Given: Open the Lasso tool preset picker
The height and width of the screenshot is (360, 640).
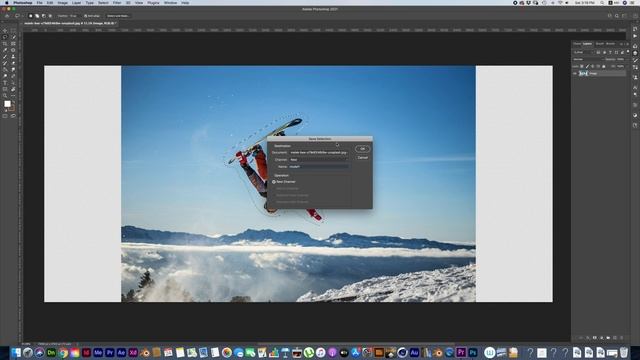Looking at the screenshot, I should [18, 16].
